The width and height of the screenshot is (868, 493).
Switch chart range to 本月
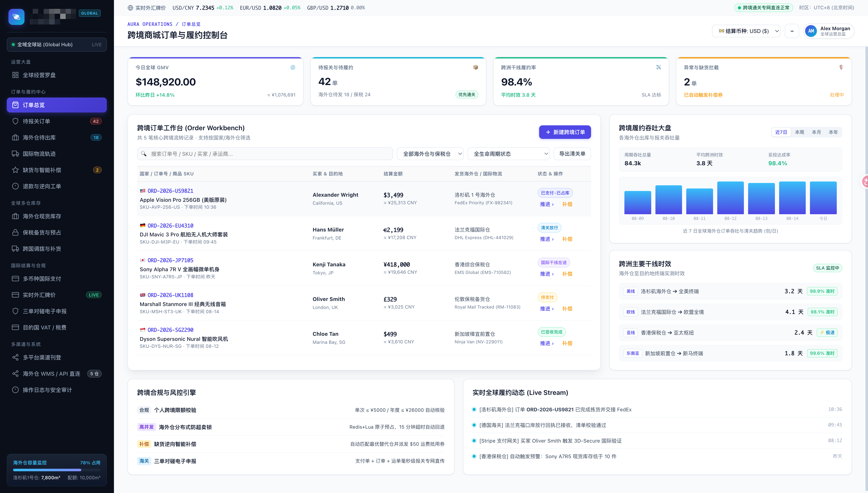tap(816, 132)
